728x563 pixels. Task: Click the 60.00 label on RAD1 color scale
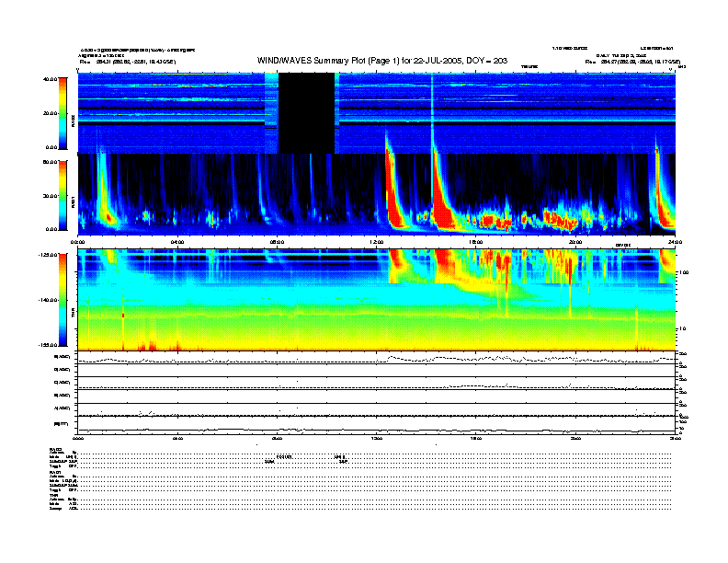pyautogui.click(x=50, y=162)
